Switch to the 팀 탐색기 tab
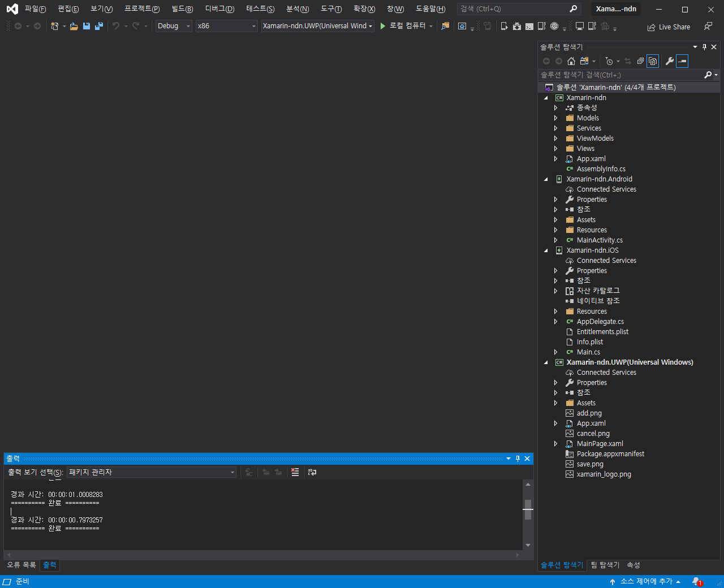The width and height of the screenshot is (724, 588). pos(605,565)
